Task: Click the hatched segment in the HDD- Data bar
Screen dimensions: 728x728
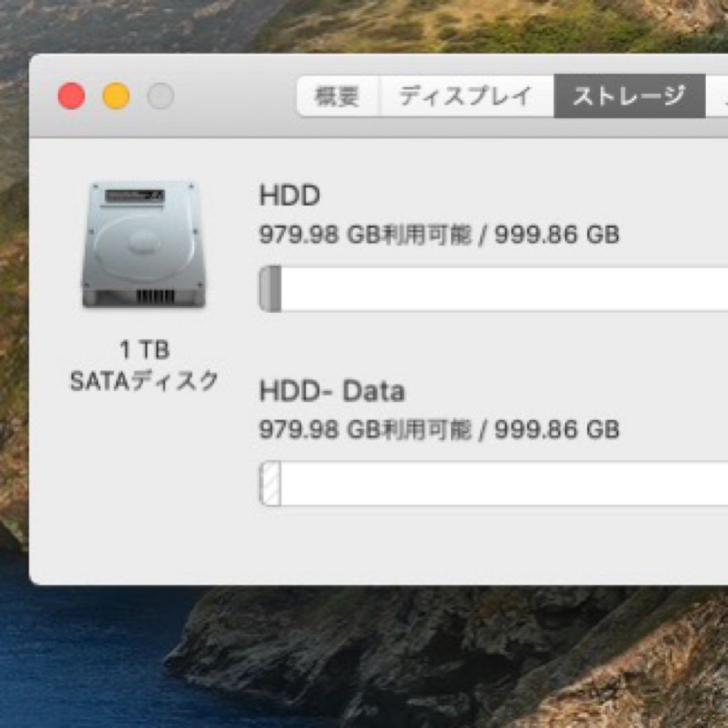Action: [268, 481]
